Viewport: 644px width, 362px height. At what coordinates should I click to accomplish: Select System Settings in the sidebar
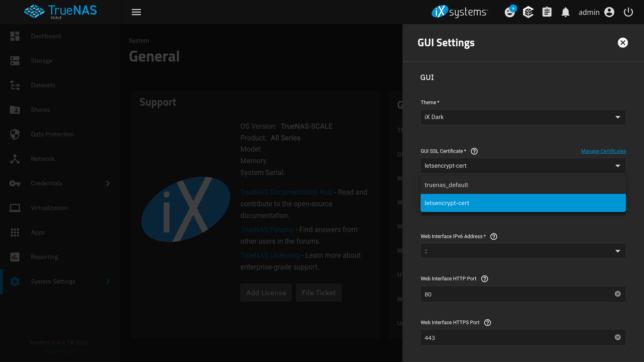coord(53,281)
